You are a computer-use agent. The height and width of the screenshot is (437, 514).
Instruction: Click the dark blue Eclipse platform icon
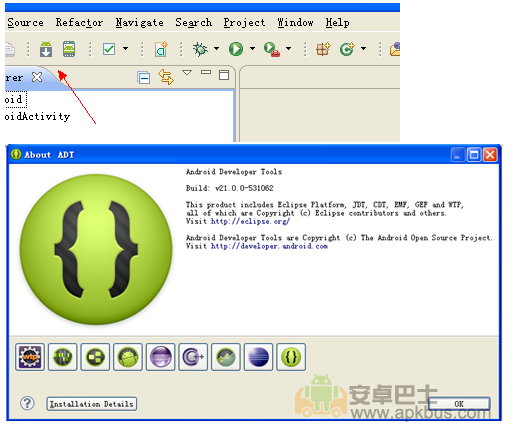coord(259,357)
